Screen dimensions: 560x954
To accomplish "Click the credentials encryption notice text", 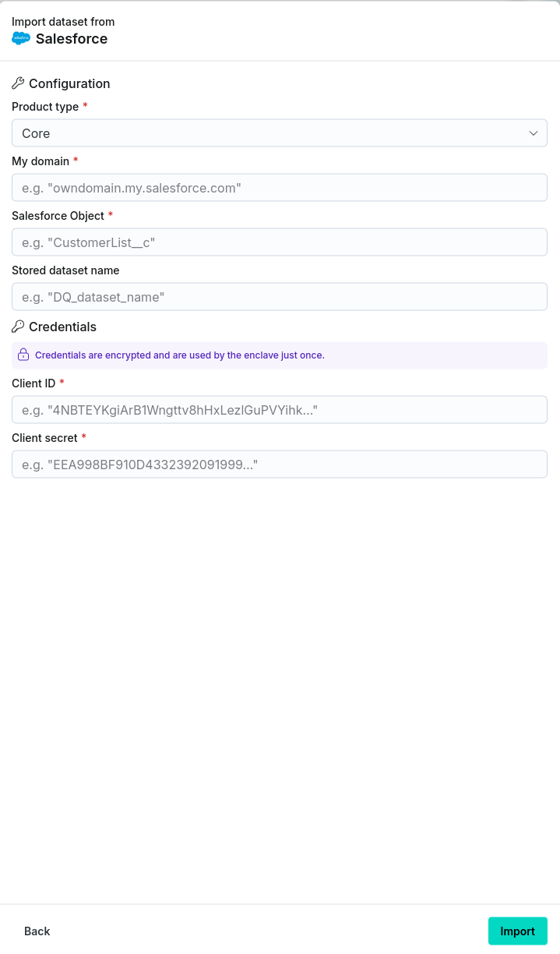I will [179, 355].
